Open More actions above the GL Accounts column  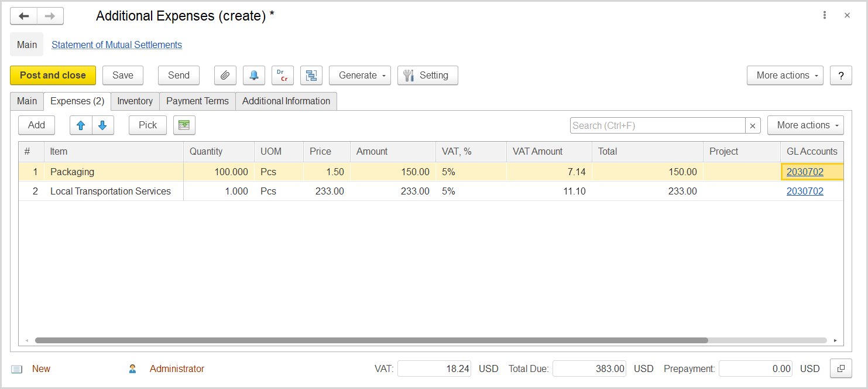click(805, 125)
